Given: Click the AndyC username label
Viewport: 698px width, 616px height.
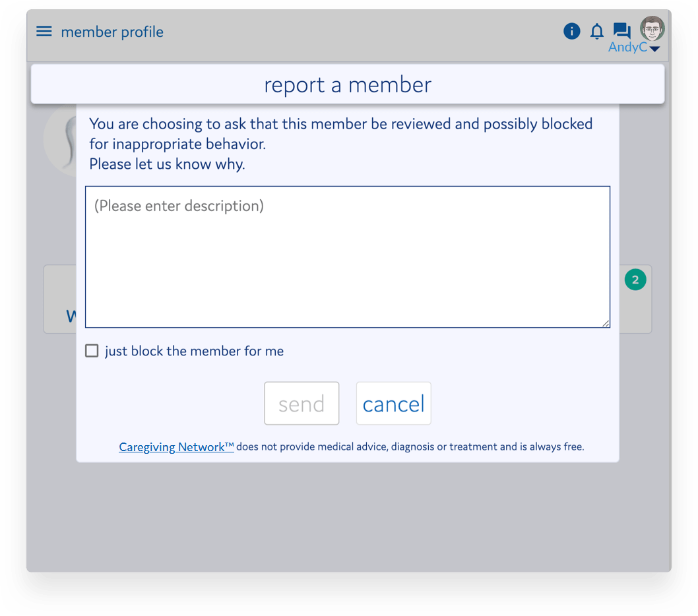Looking at the screenshot, I should [627, 47].
